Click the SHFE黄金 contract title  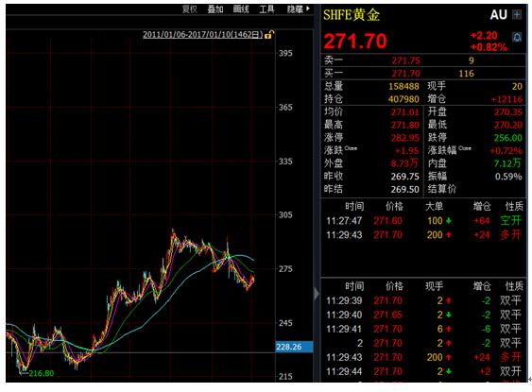point(352,15)
